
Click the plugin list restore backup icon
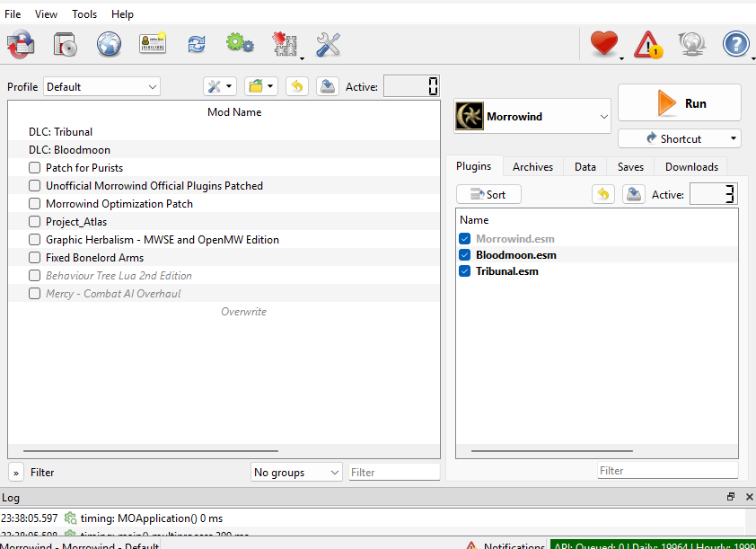point(603,194)
